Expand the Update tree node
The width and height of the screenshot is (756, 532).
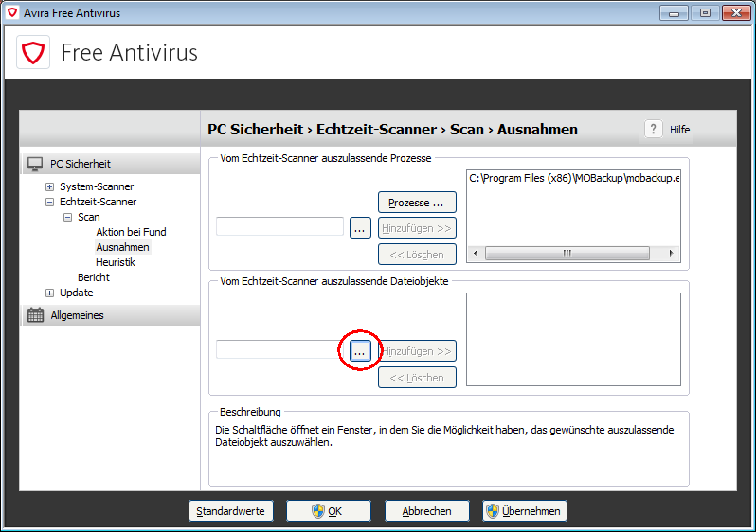click(x=49, y=293)
